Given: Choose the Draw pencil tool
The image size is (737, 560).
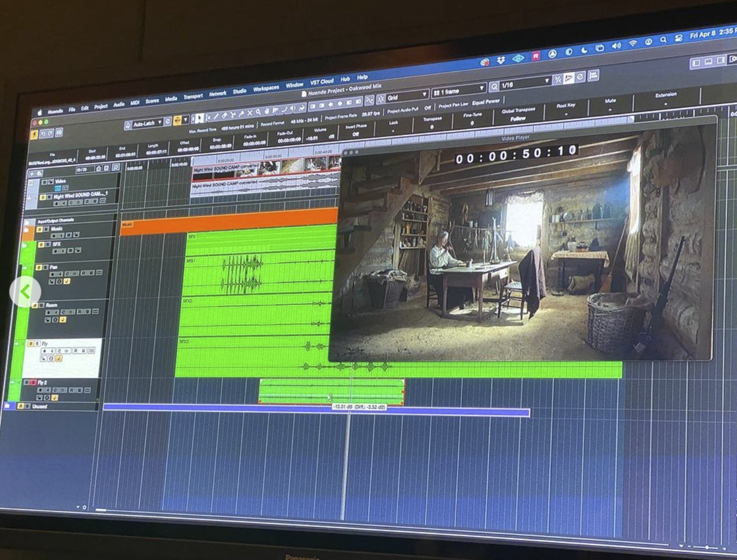Looking at the screenshot, I should point(216,116).
